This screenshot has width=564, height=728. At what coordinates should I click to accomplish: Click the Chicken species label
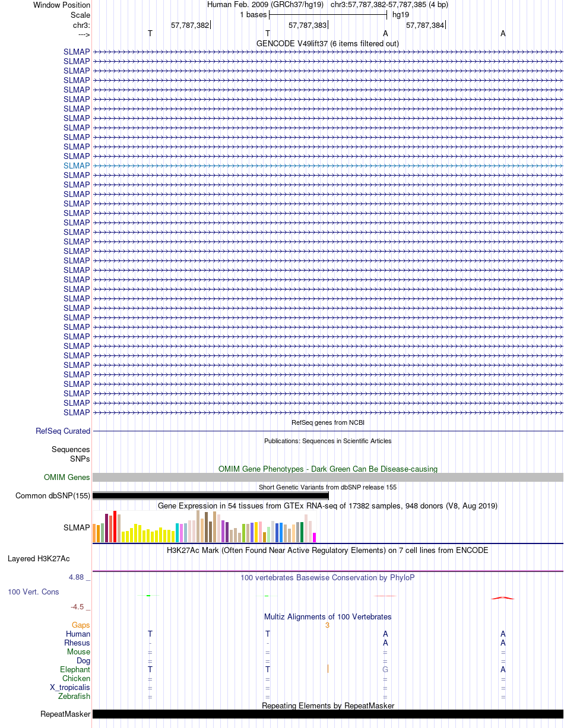[77, 678]
